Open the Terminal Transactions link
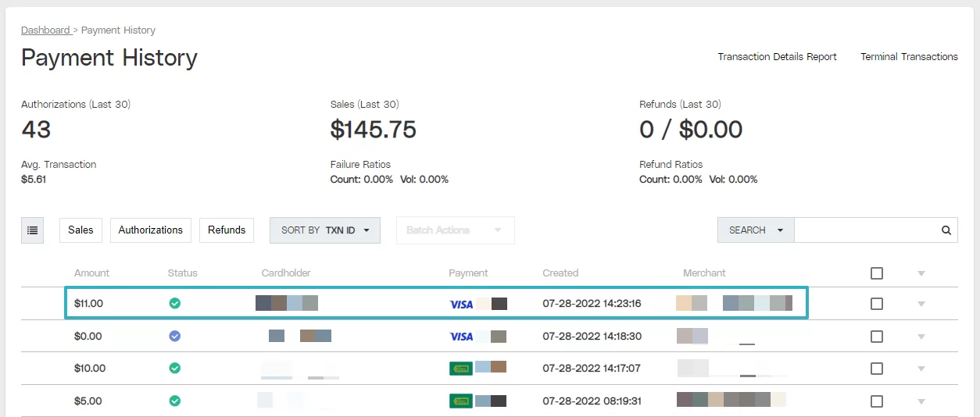 (909, 57)
